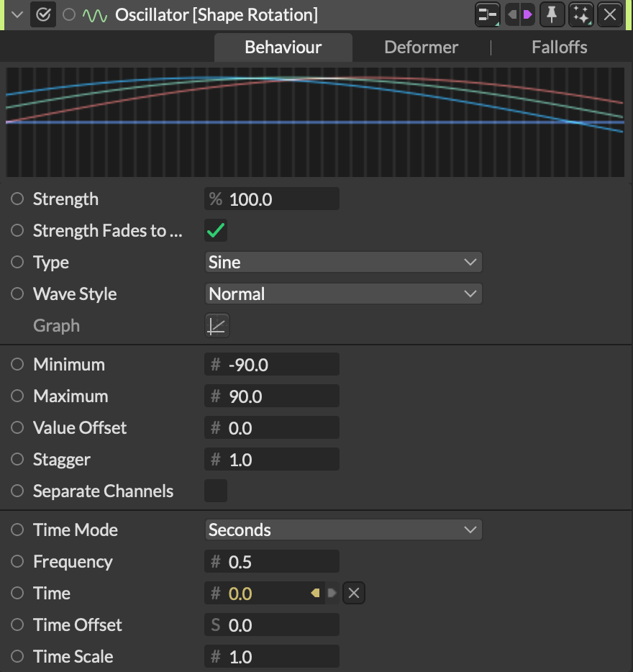Click the pin icon in Oscillator header
The width and height of the screenshot is (633, 672).
tap(552, 14)
